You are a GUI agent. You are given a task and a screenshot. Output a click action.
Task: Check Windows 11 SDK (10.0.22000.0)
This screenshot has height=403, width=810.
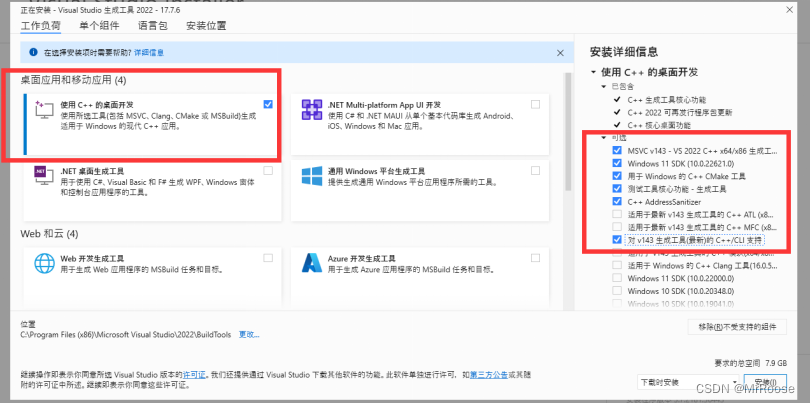(616, 278)
